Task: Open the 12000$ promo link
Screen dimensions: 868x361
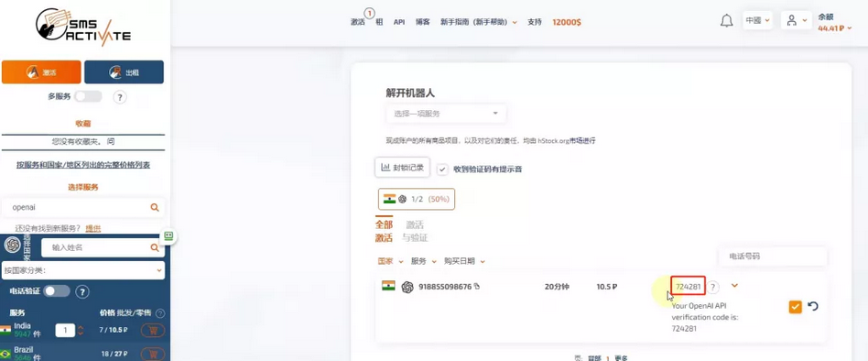Action: coord(567,22)
